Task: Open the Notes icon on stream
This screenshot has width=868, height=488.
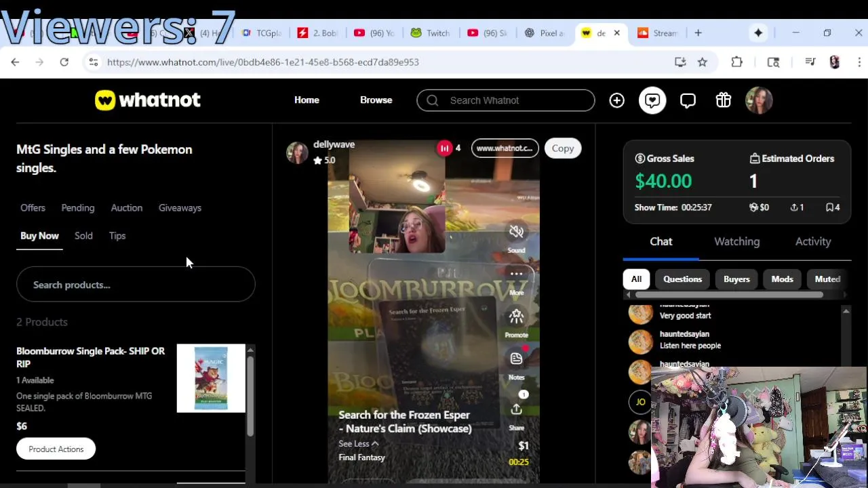Action: coord(517,359)
